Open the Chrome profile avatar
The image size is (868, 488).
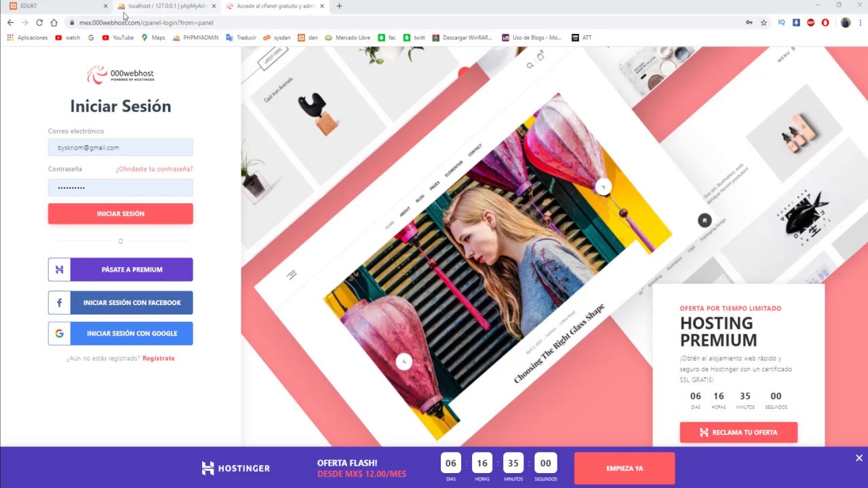point(846,22)
